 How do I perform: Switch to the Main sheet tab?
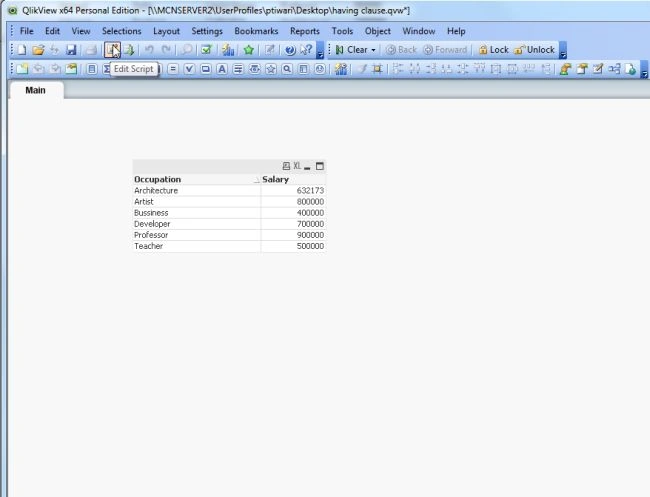point(36,90)
